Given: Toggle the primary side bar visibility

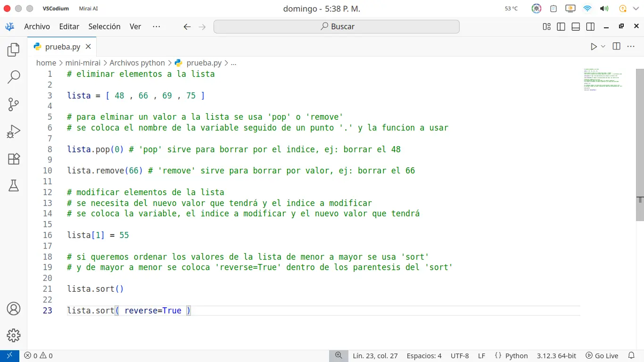Looking at the screenshot, I should 561,27.
